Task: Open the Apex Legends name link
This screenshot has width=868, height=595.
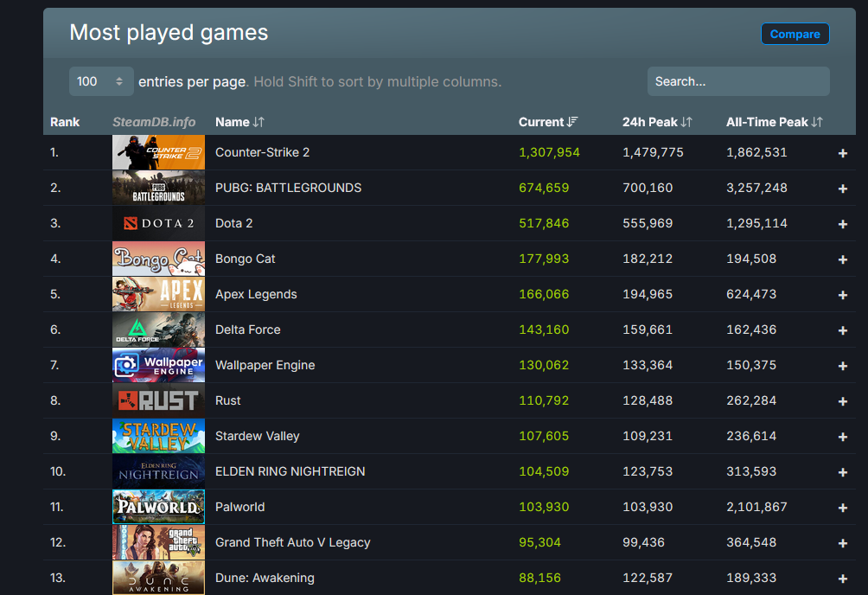Action: point(256,294)
